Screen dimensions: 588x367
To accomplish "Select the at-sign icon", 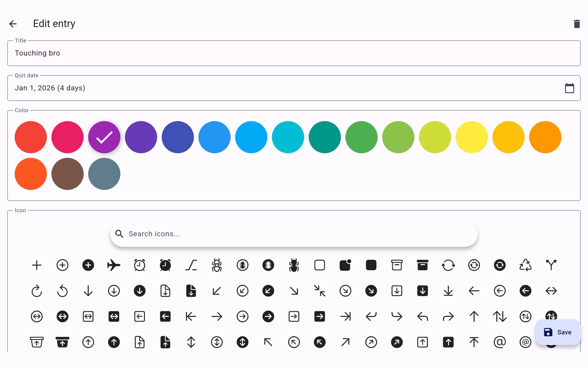I will tap(500, 342).
